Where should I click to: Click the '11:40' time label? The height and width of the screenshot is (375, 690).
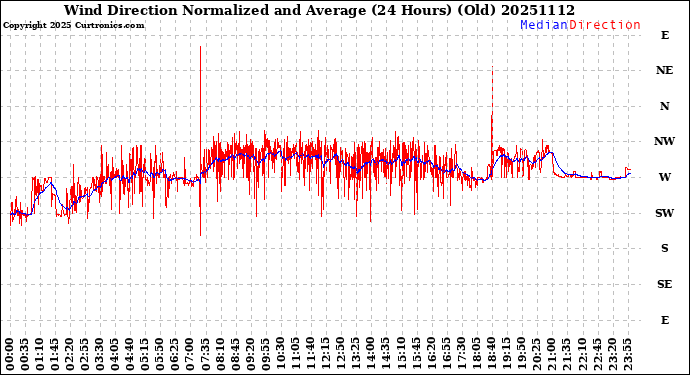coord(310,355)
